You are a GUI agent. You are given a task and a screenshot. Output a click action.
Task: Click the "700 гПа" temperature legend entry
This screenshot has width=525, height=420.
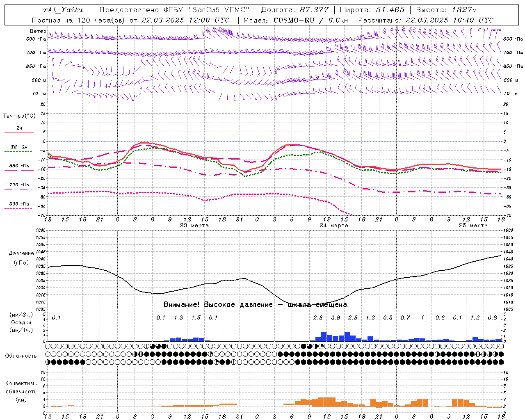pos(19,185)
